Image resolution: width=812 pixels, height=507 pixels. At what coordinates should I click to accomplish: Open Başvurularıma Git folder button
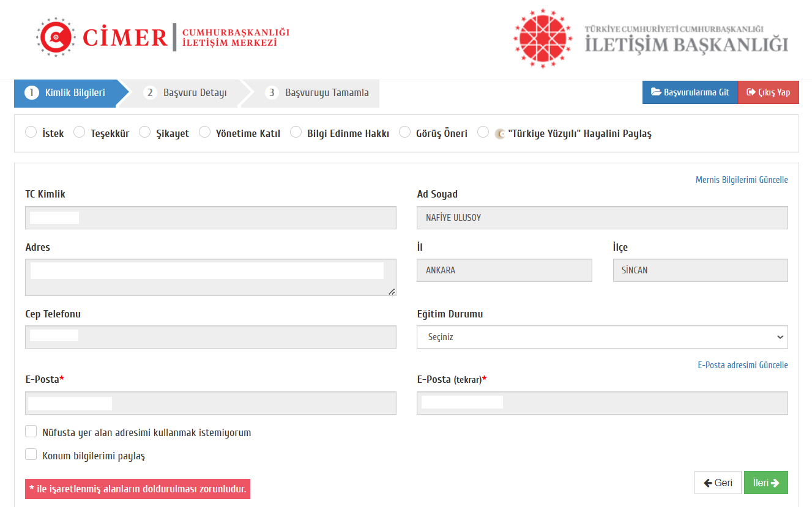(x=690, y=92)
